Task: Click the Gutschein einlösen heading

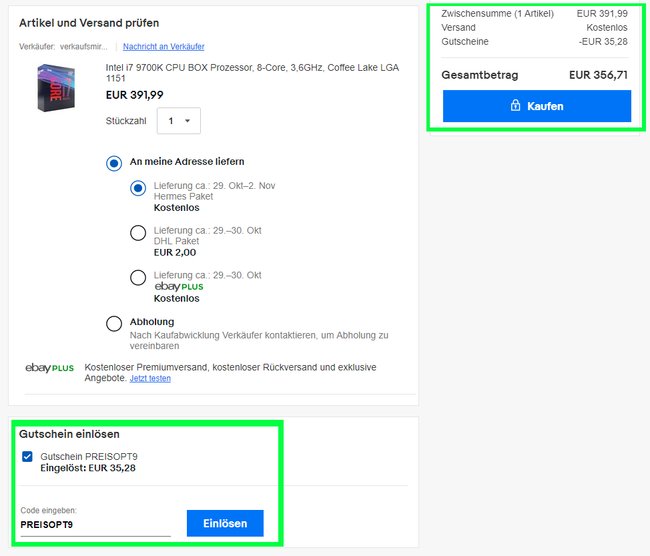Action: pyautogui.click(x=69, y=434)
